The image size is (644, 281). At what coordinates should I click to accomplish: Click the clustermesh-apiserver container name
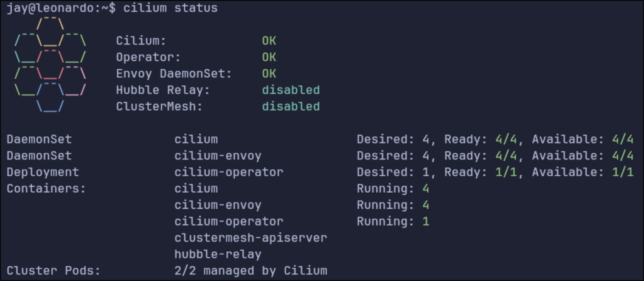(x=251, y=238)
